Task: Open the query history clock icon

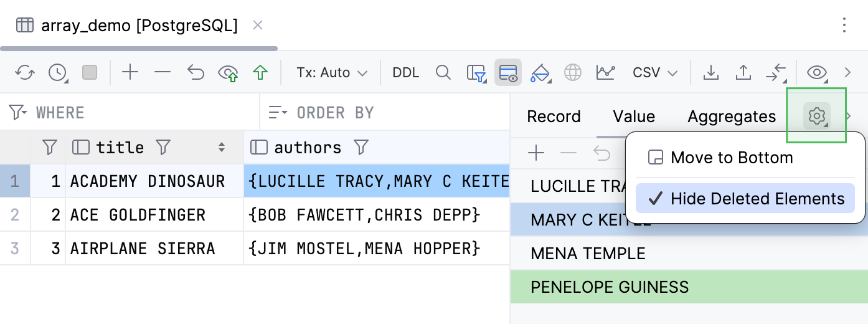Action: coord(57,73)
